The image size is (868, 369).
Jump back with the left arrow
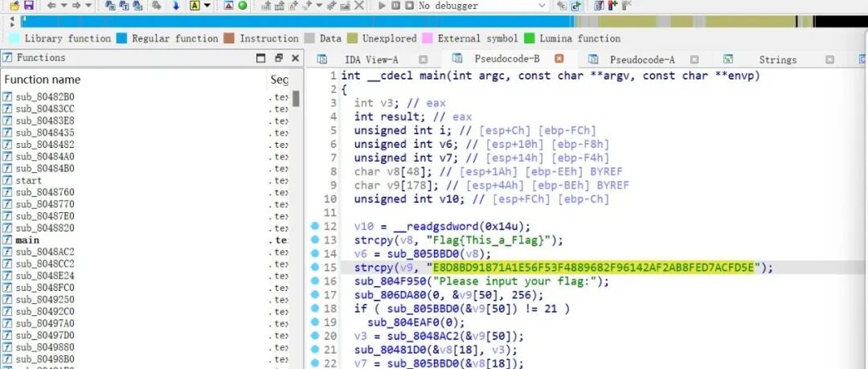(51, 6)
